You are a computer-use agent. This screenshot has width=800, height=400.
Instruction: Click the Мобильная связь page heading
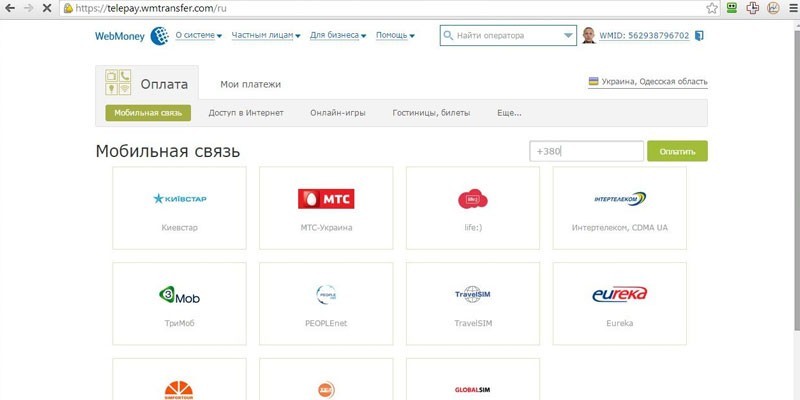167,152
